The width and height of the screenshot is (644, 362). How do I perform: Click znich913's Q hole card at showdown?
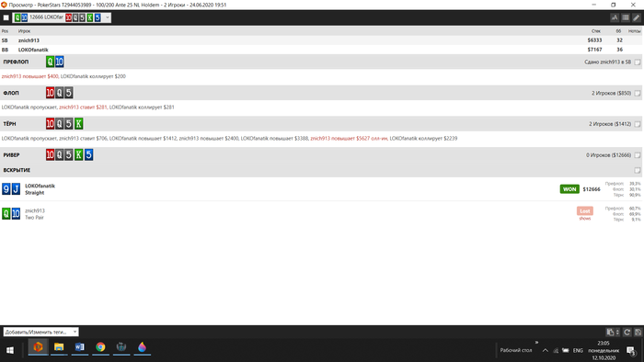point(6,213)
